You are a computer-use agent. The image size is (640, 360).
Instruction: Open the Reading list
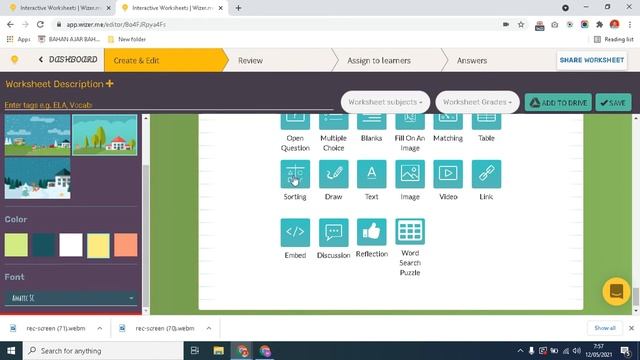point(614,39)
